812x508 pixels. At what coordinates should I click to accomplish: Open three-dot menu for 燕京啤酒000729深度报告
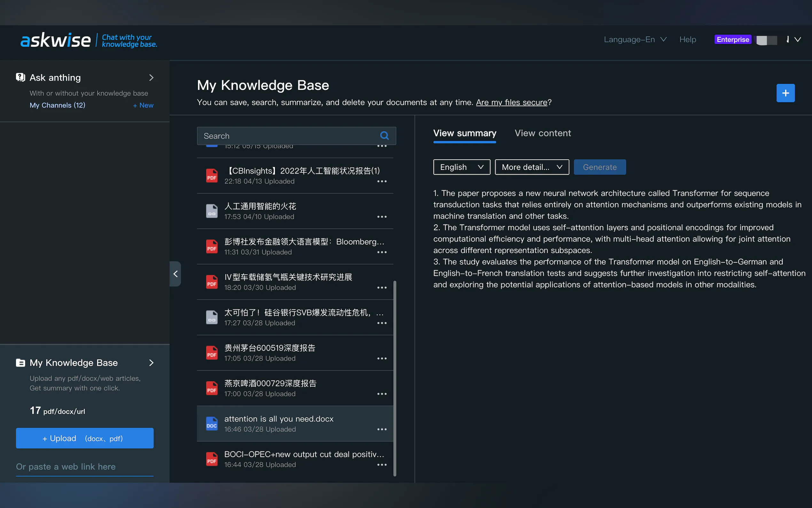[382, 394]
